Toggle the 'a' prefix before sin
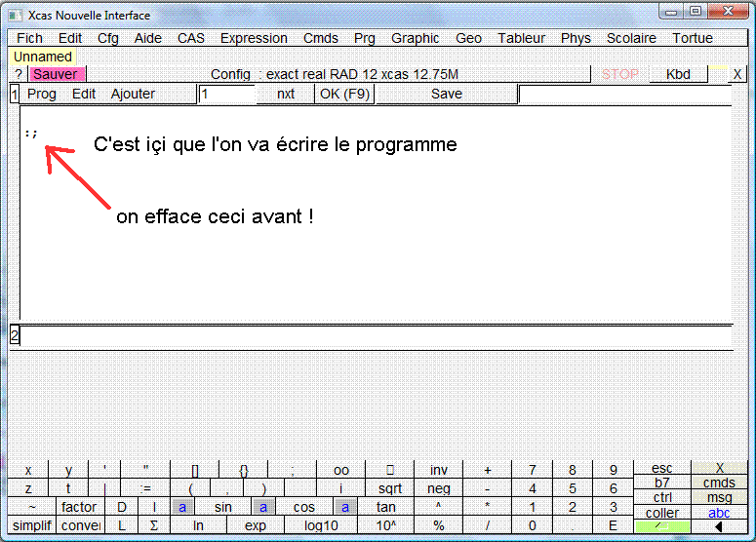 point(181,507)
